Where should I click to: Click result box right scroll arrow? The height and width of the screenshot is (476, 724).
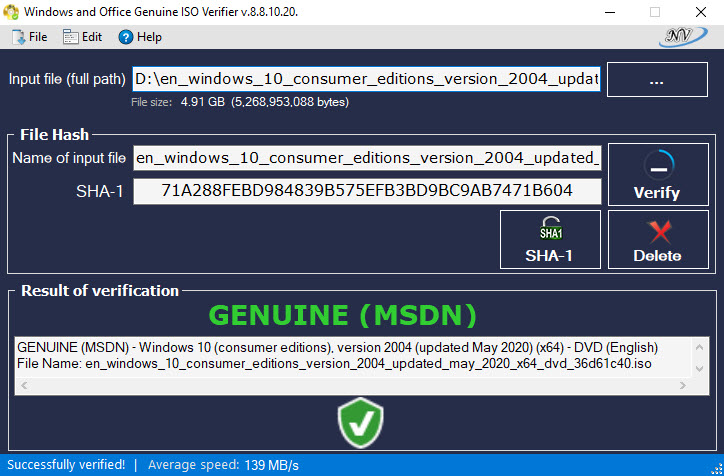pyautogui.click(x=682, y=386)
